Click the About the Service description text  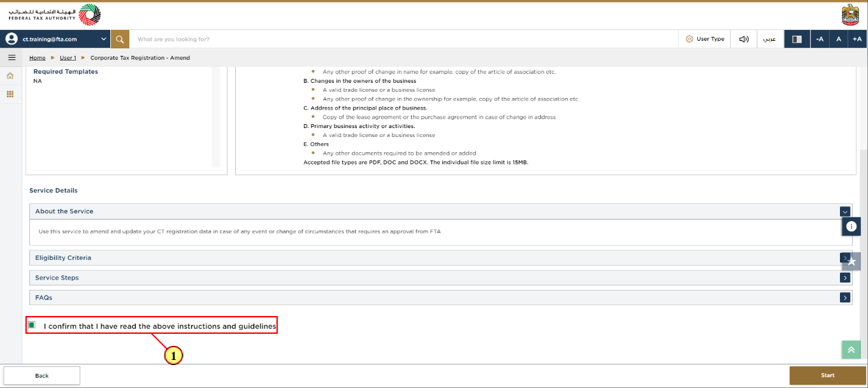240,231
